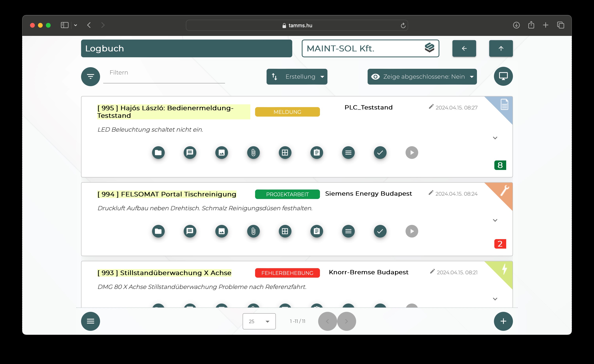Open list lines icon for entry 995

click(348, 153)
